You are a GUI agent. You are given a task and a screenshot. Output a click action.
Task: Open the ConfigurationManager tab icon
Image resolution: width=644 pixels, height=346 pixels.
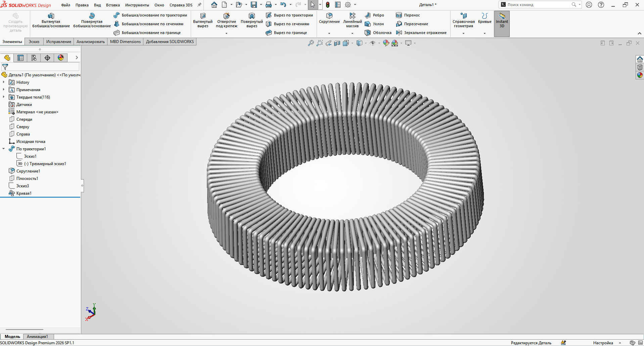34,58
